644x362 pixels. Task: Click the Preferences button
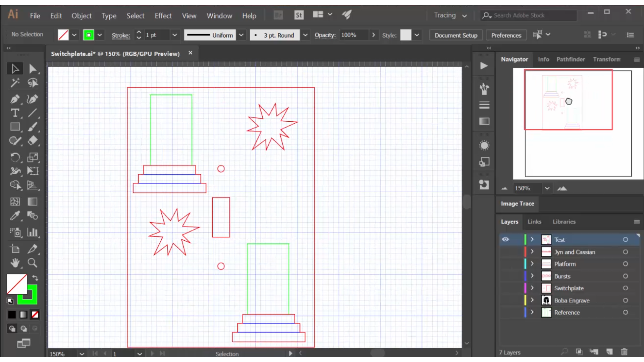pos(506,35)
